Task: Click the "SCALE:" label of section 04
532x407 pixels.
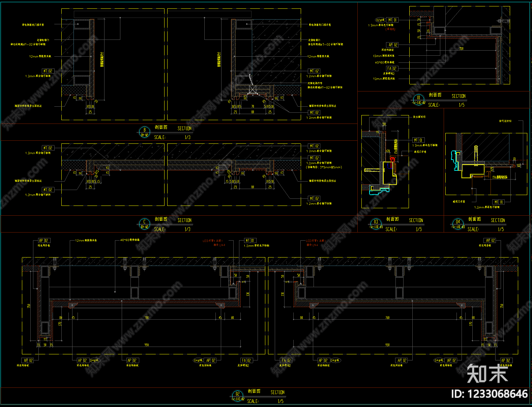Action: pos(473,229)
